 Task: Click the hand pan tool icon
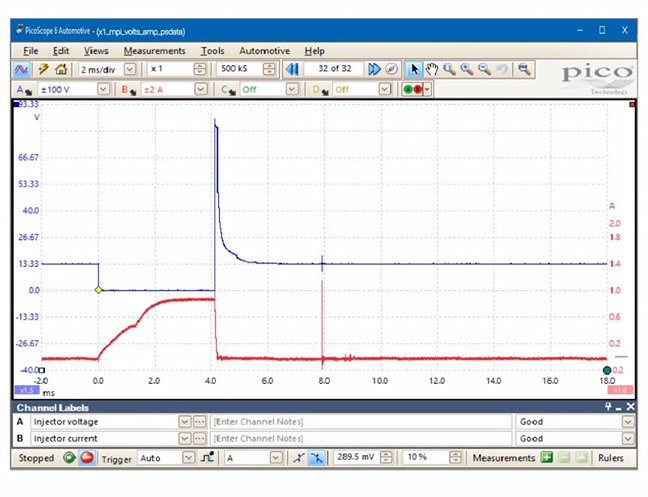[432, 69]
